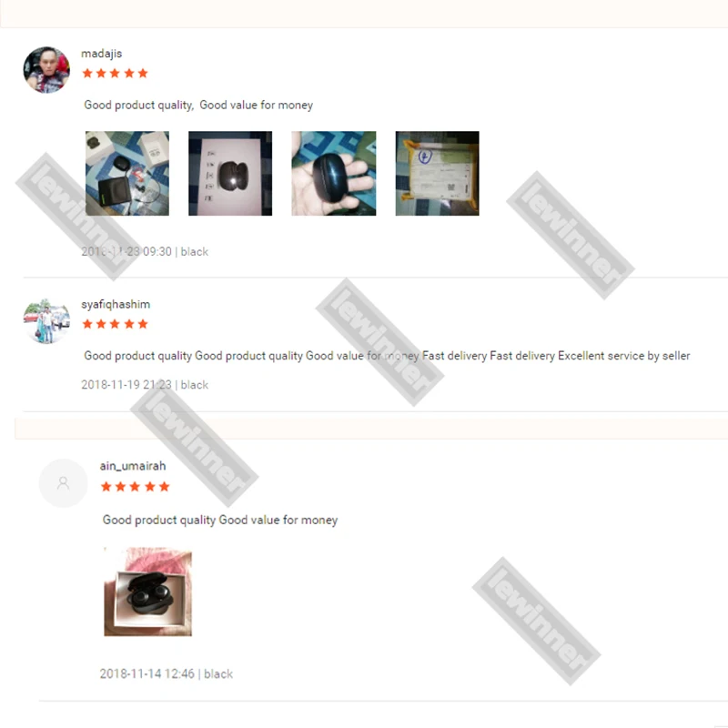This screenshot has height=728, width=728.
Task: Click the 2018-11-19 21:23 review timestamp
Action: pos(126,384)
